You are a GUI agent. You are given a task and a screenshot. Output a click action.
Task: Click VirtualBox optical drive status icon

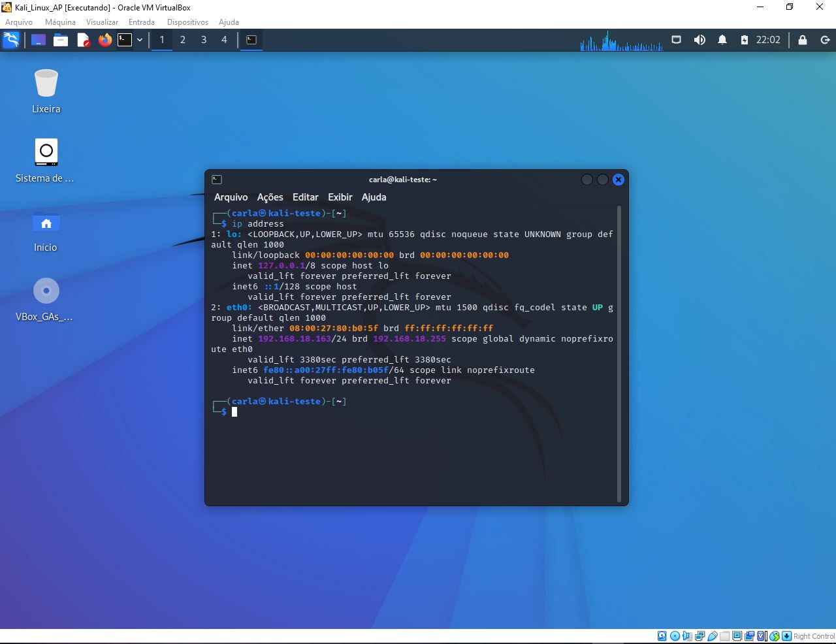[675, 636]
